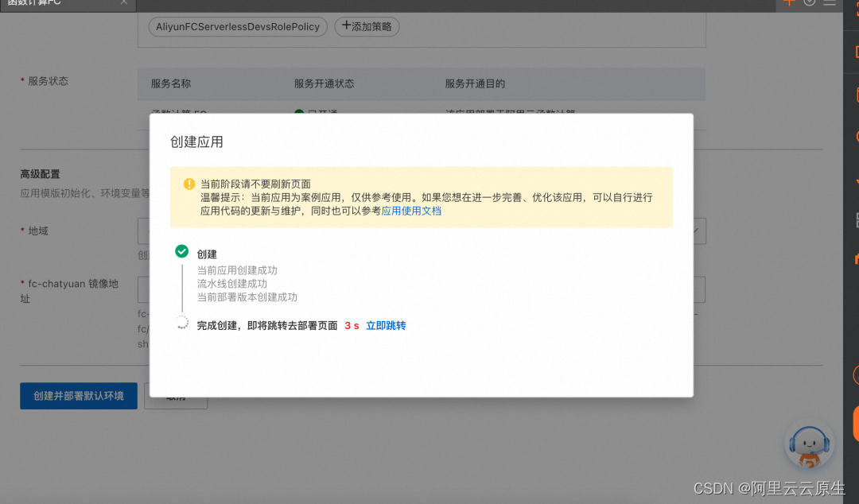
Task: Click the 立即跳转 link to skip countdown
Action: pyautogui.click(x=387, y=325)
